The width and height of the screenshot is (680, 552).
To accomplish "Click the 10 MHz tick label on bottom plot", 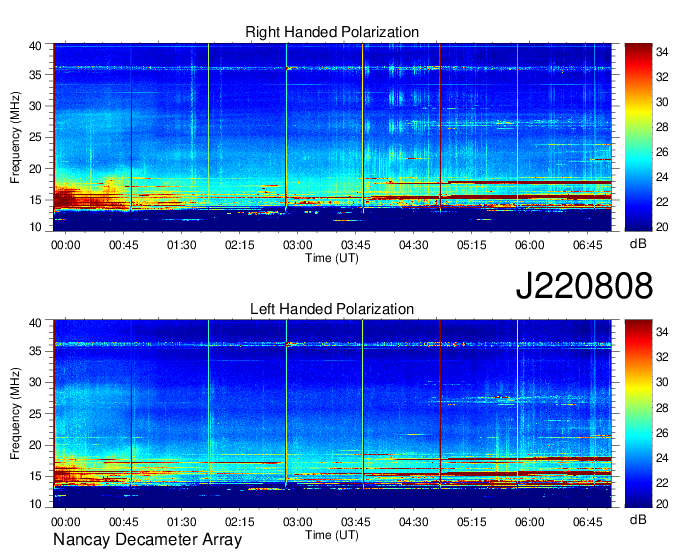I will 35,504.
